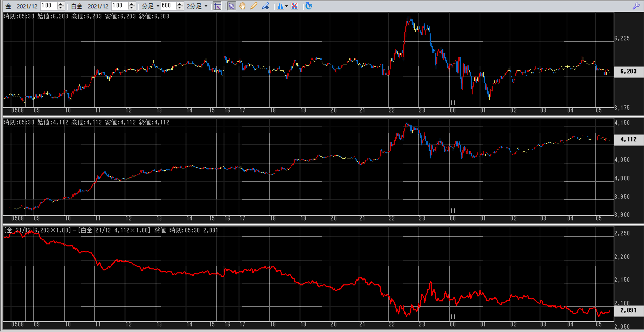Click the 白金 platinum symbol label
This screenshot has width=644, height=332.
77,6
